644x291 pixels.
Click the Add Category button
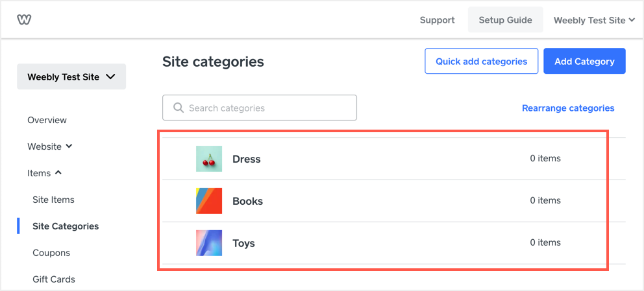pos(584,61)
